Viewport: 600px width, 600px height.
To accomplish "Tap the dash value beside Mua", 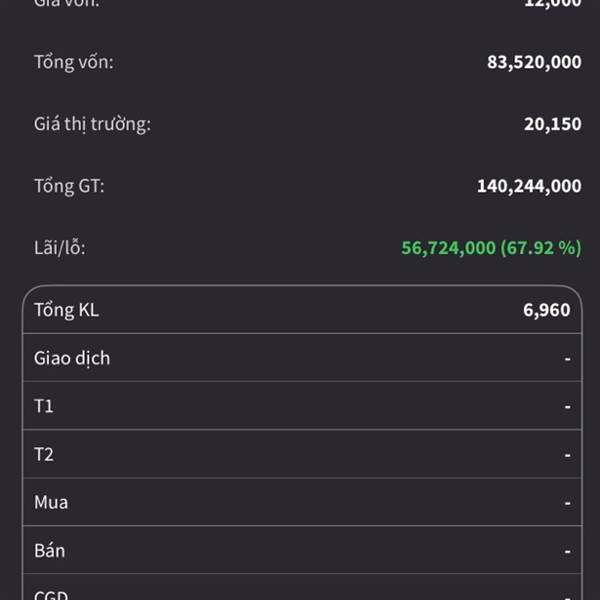I will click(x=567, y=502).
